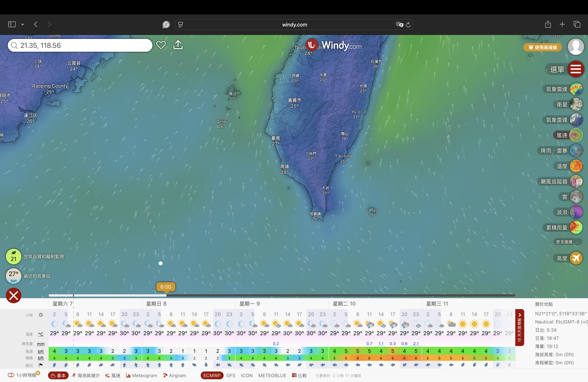Viewport: 588px width, 382px height.
Task: Toggle the wind speed unit bft
Action: click(x=41, y=351)
